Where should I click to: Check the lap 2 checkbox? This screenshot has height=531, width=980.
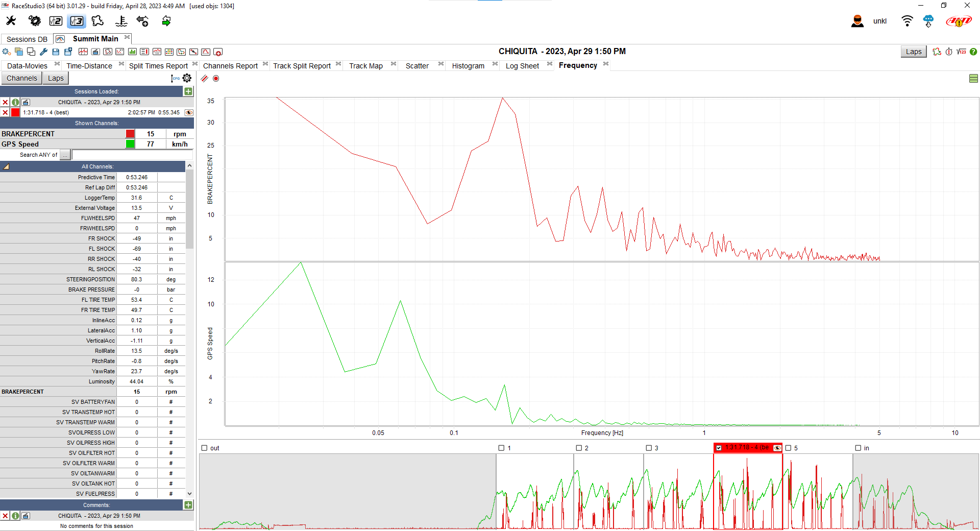coord(579,448)
